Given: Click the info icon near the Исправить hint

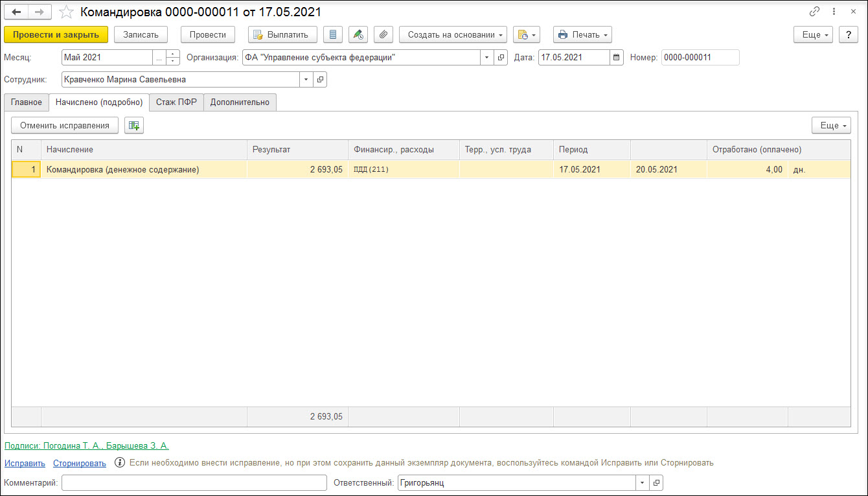Looking at the screenshot, I should pos(120,463).
